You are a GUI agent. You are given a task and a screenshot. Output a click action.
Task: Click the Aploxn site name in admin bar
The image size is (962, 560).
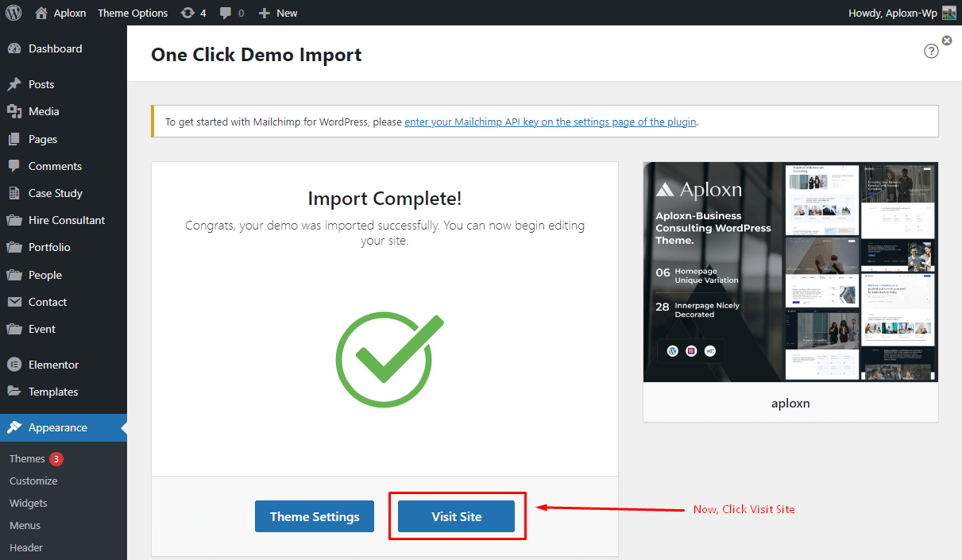coord(70,13)
